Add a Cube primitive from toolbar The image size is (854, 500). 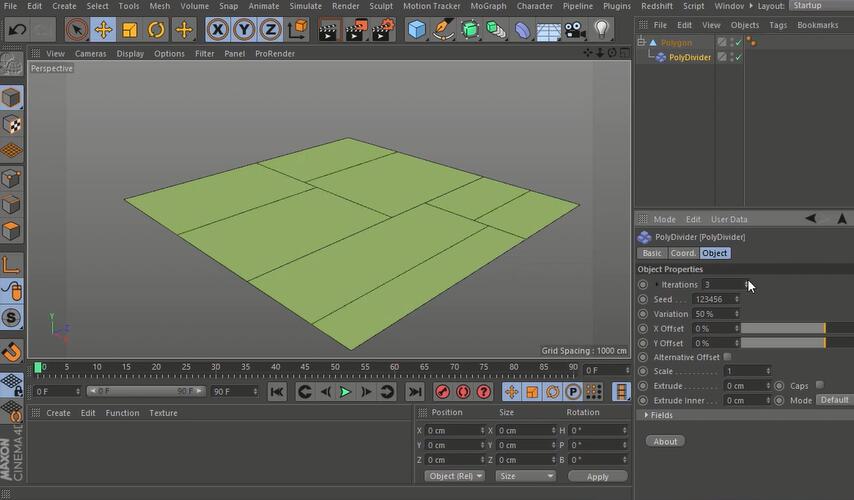click(x=417, y=29)
